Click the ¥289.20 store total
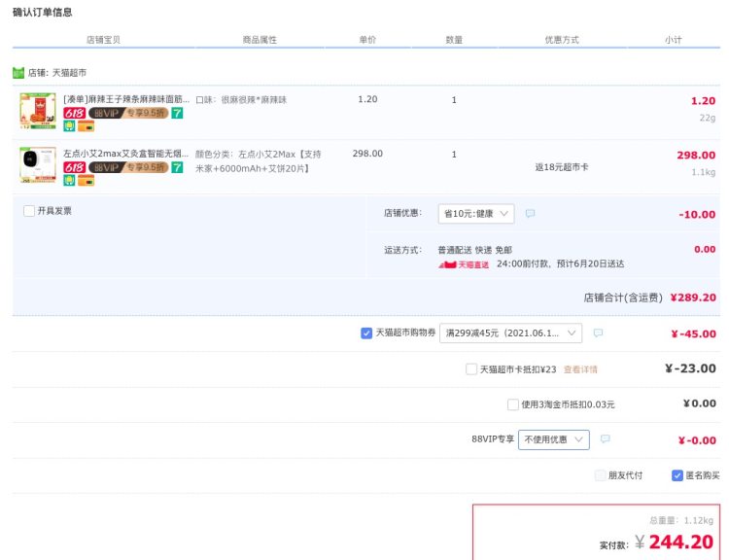 tap(693, 297)
